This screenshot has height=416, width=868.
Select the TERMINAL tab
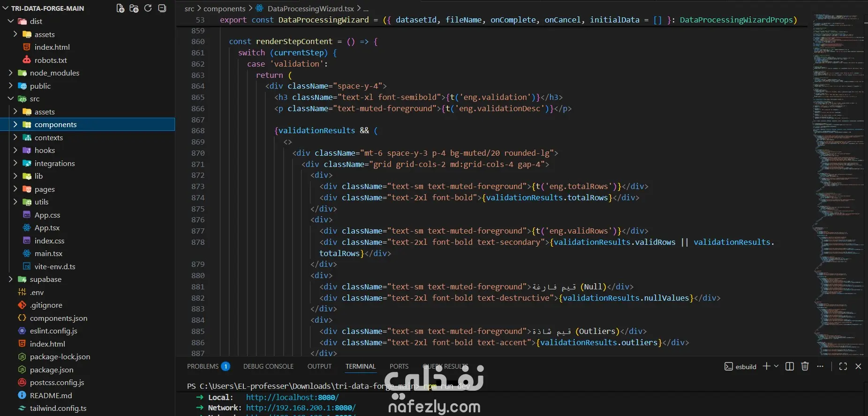pos(361,366)
